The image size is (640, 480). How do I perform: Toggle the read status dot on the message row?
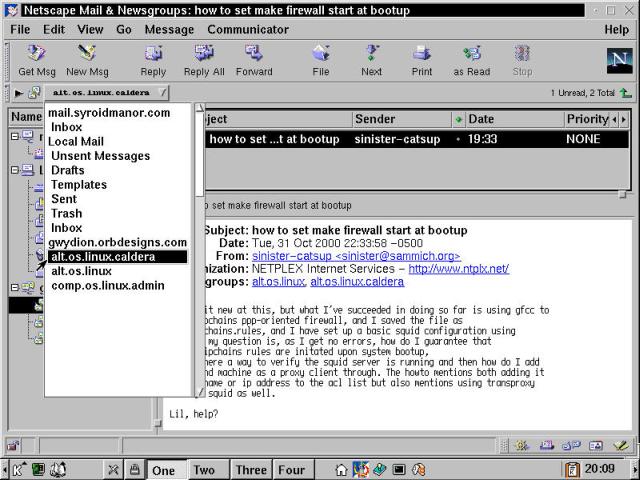(x=458, y=140)
